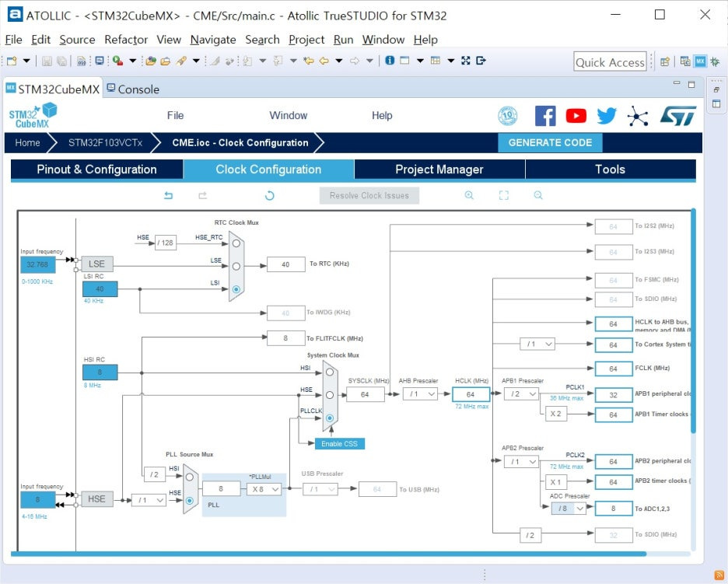Maximize the STM32CubeMX view panel
Screen dimensions: 728x584
[691, 85]
